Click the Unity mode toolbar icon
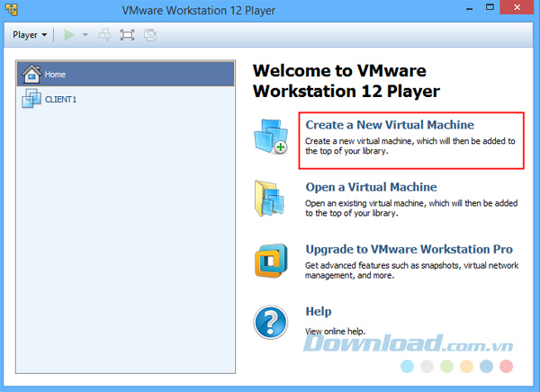The image size is (540, 392). point(150,35)
